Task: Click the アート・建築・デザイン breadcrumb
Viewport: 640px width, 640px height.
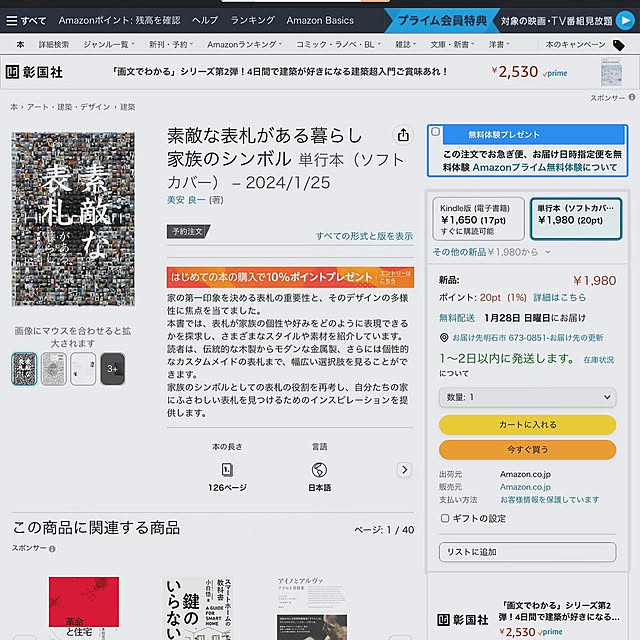Action: point(69,107)
